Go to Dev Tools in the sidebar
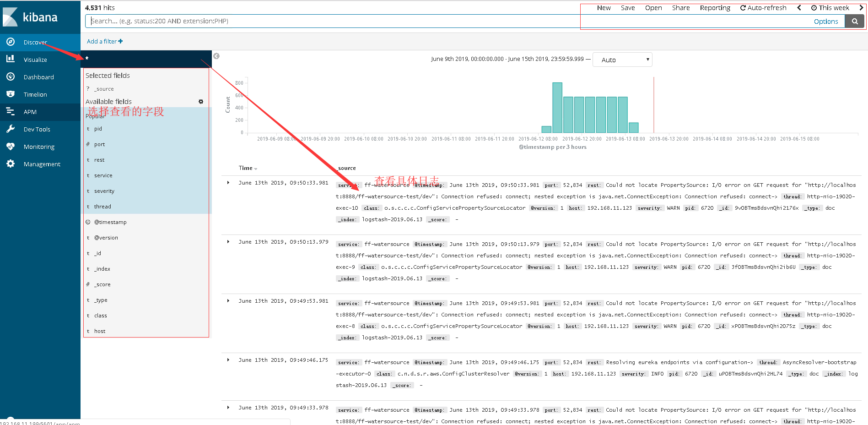868x425 pixels. pyautogui.click(x=37, y=129)
